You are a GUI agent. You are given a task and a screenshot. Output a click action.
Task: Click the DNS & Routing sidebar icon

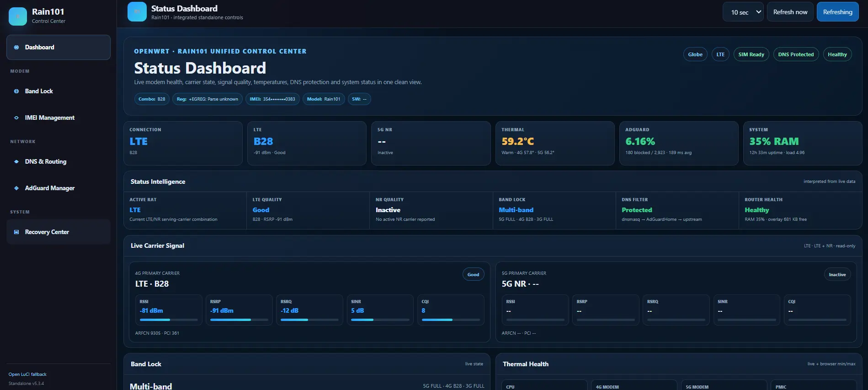pos(16,161)
